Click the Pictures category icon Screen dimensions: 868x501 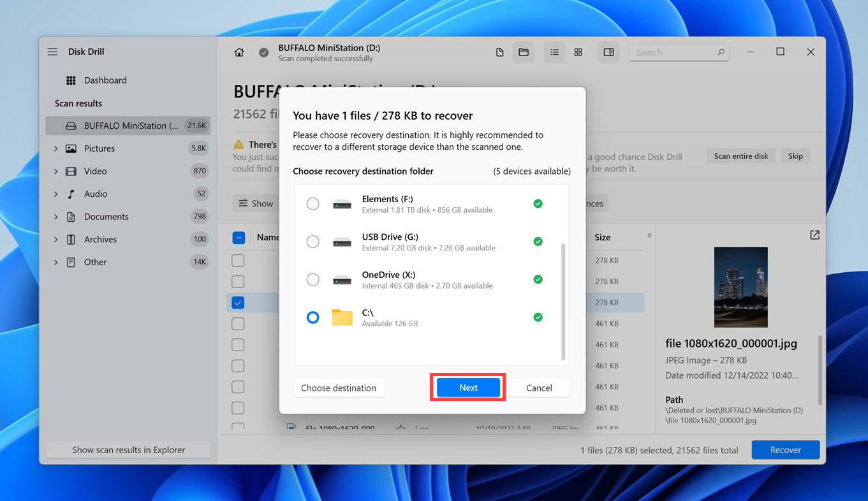[x=71, y=149]
